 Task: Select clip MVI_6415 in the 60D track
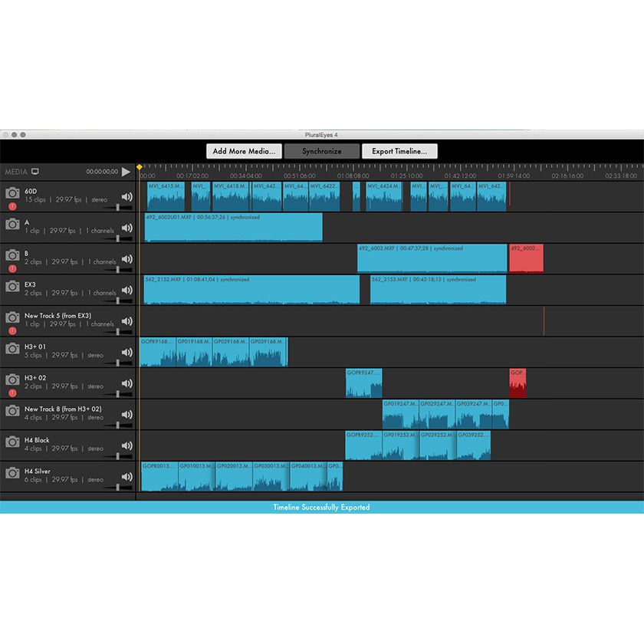[166, 196]
